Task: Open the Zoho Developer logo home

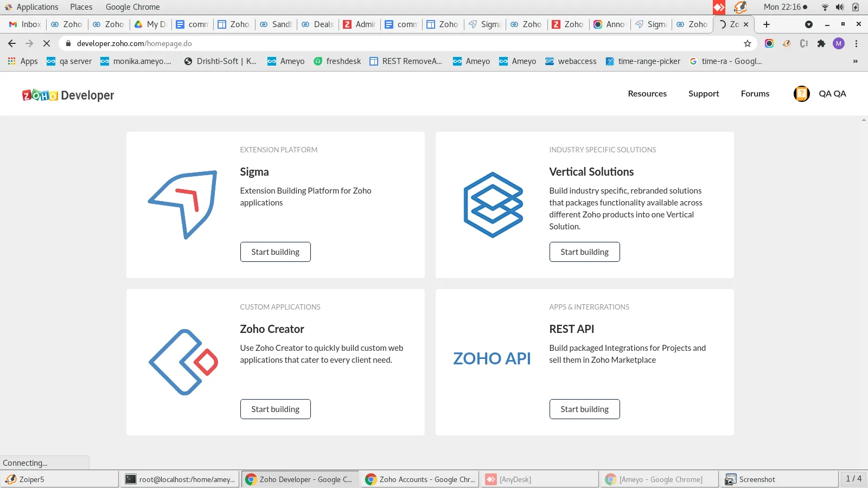Action: coord(68,95)
